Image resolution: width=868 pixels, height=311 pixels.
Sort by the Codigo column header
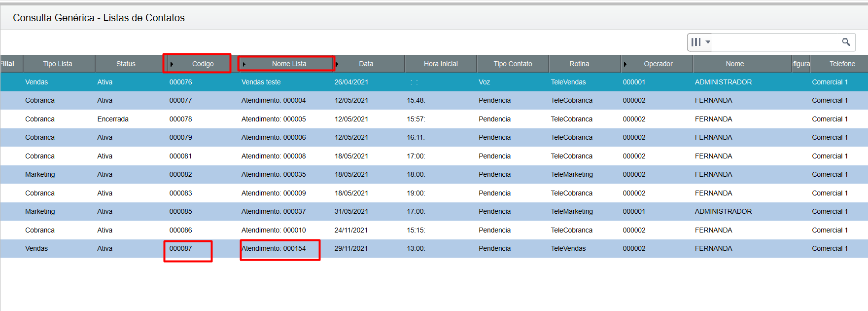[203, 64]
